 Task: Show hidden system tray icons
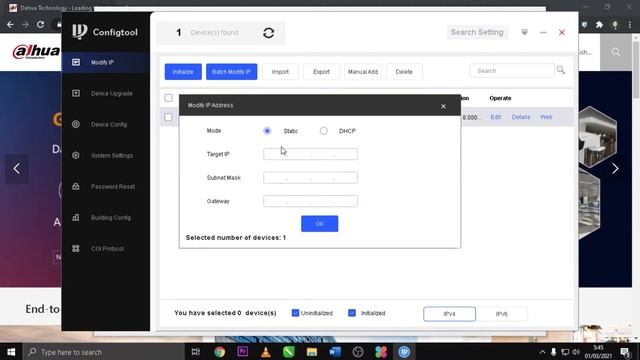(x=542, y=352)
